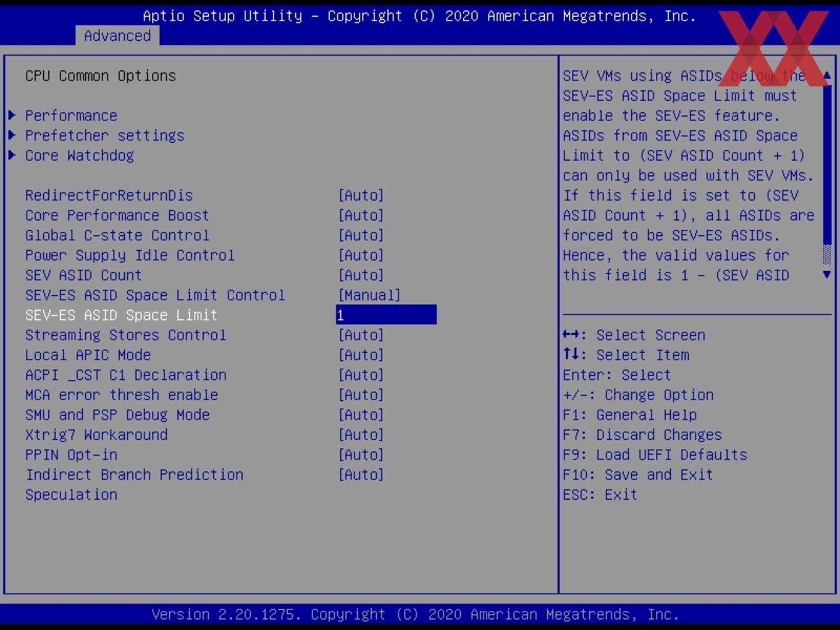Viewport: 840px width, 630px height.
Task: Click the help text scrollbar thumb
Action: click(x=827, y=164)
